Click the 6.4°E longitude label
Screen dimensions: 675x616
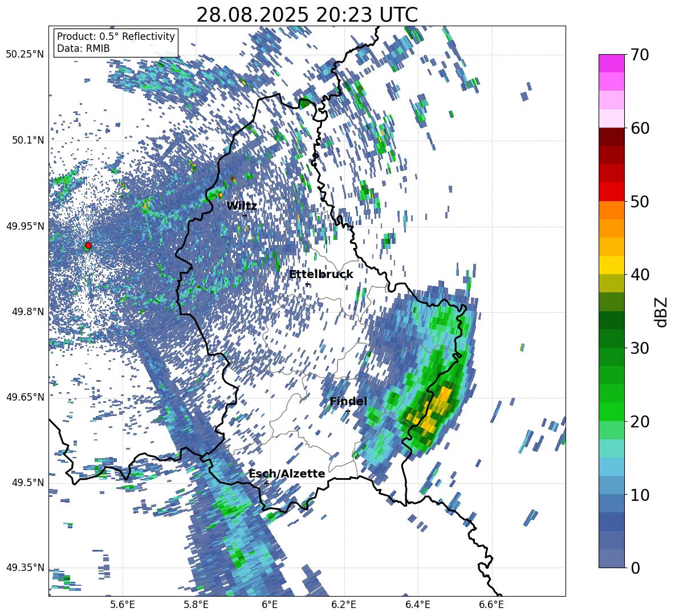pos(417,605)
